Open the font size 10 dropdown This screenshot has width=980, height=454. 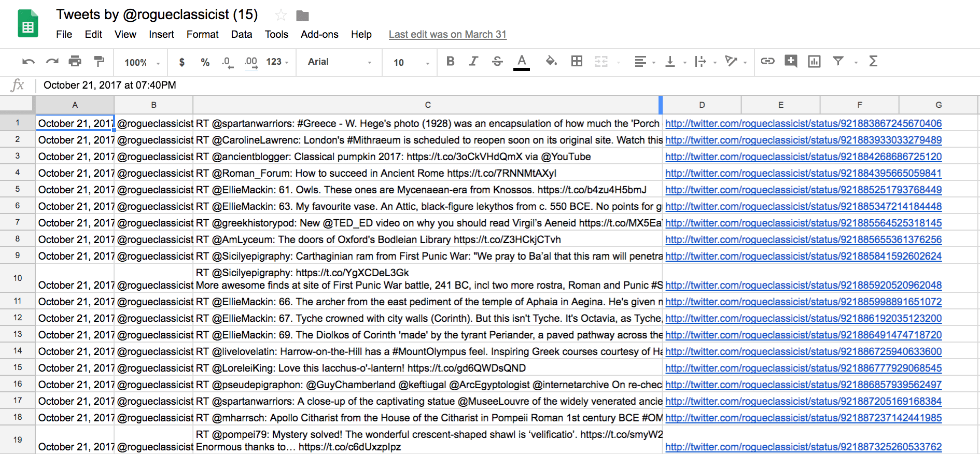point(412,62)
